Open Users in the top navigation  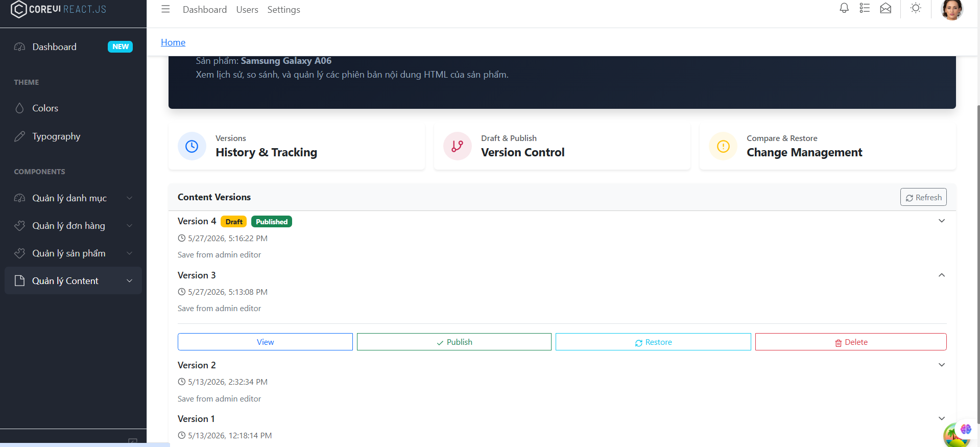point(247,10)
